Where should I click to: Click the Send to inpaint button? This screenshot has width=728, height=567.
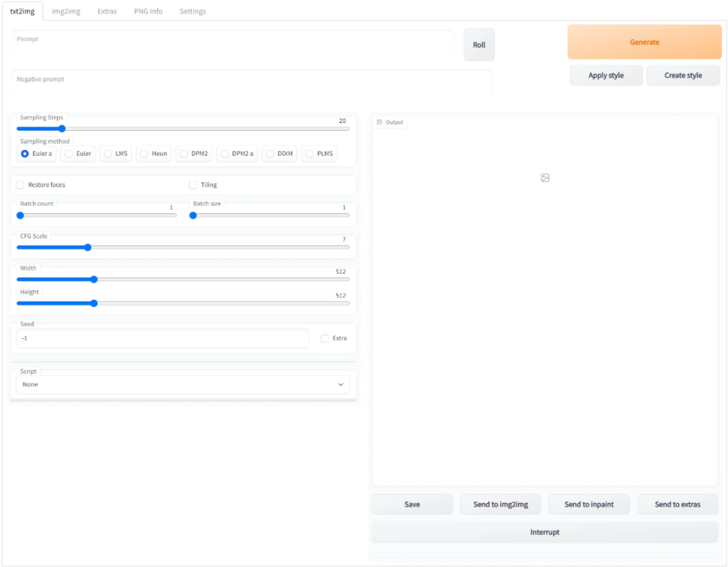[589, 504]
